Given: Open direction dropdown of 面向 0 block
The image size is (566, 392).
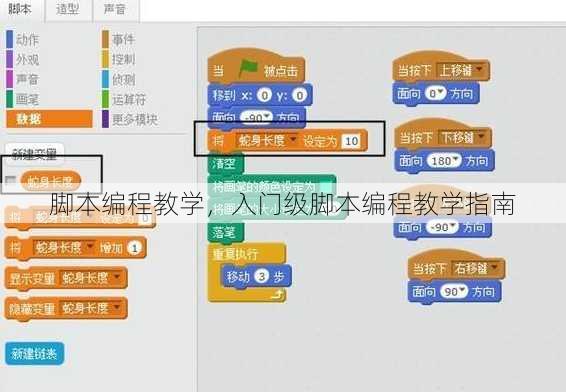Looking at the screenshot, I should click(441, 92).
